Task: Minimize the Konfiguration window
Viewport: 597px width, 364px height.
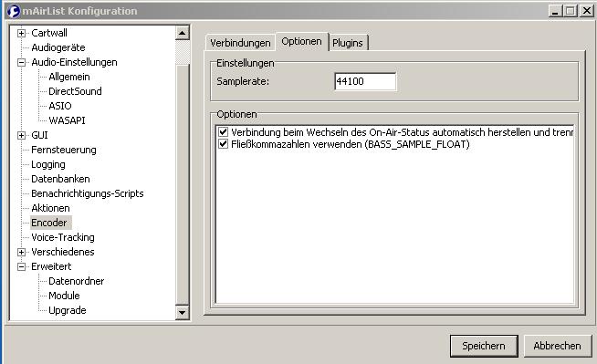Action: point(556,11)
